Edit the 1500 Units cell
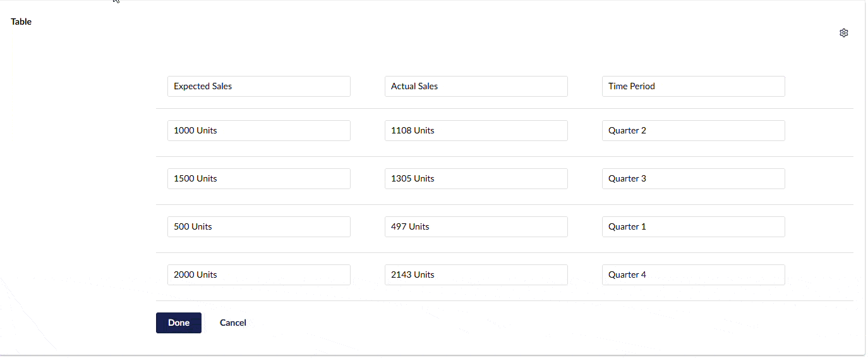The image size is (868, 358). click(x=258, y=179)
